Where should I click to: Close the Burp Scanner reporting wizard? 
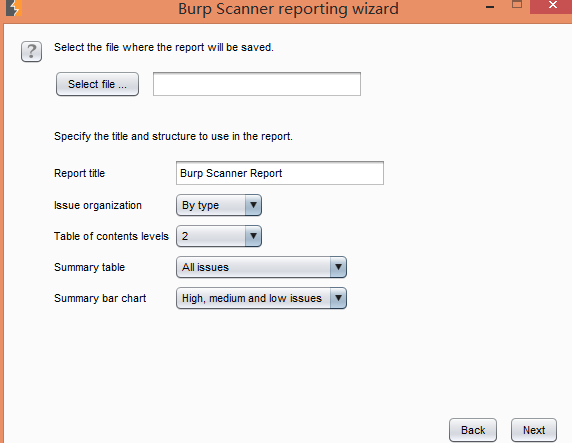click(552, 5)
